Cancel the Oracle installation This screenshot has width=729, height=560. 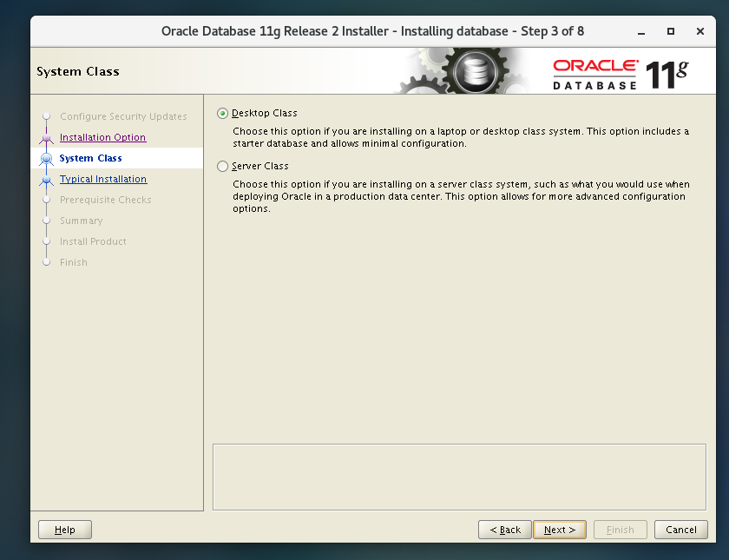tap(681, 530)
